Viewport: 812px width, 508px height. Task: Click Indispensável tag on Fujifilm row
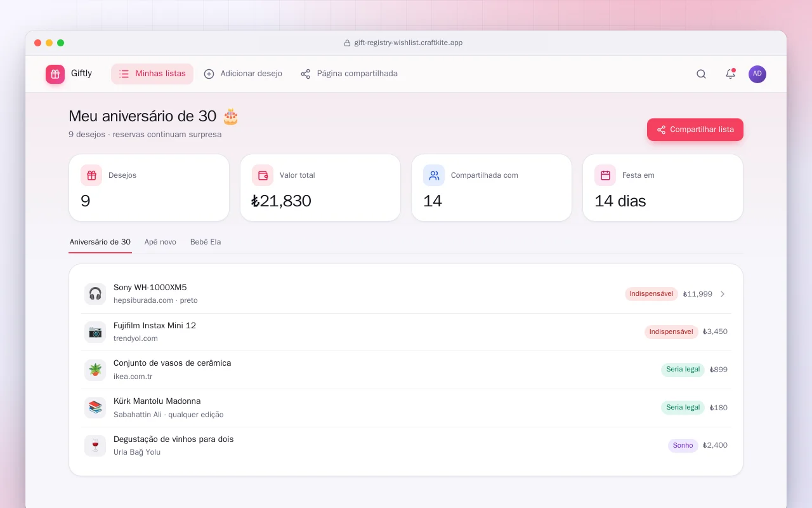point(671,332)
